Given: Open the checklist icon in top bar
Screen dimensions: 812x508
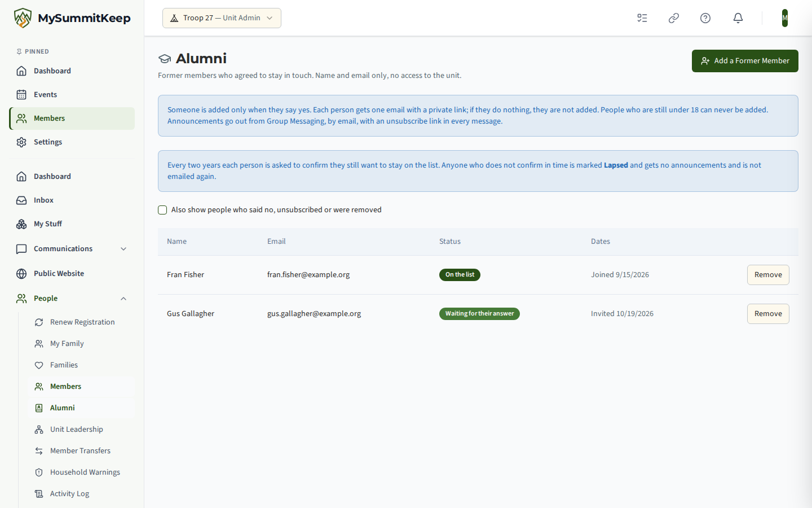Looking at the screenshot, I should (x=642, y=18).
